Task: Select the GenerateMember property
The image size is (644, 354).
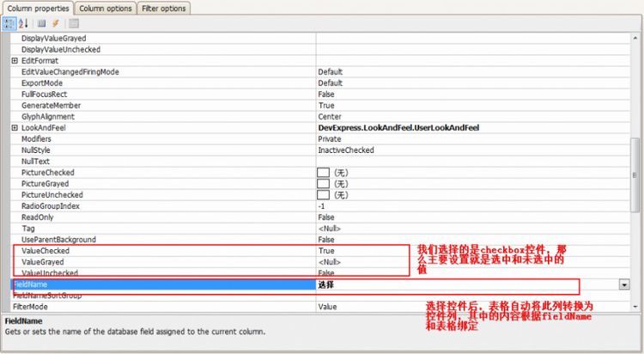Action: click(51, 105)
